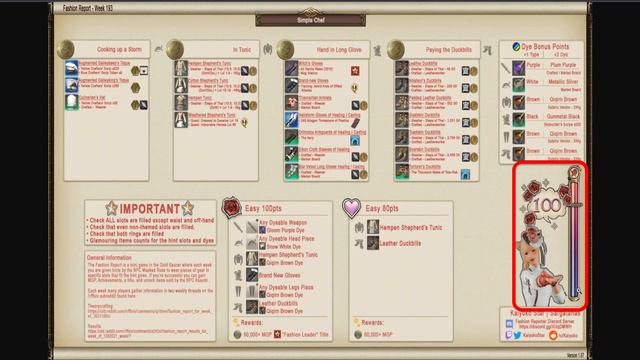Open the Culinarian's Hat item link
The image size is (640, 360).
point(92,98)
